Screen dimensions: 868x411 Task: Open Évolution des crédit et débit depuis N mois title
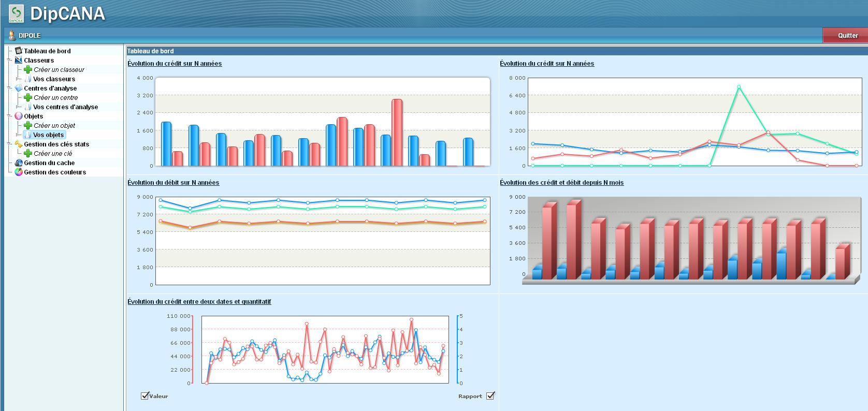pyautogui.click(x=561, y=183)
